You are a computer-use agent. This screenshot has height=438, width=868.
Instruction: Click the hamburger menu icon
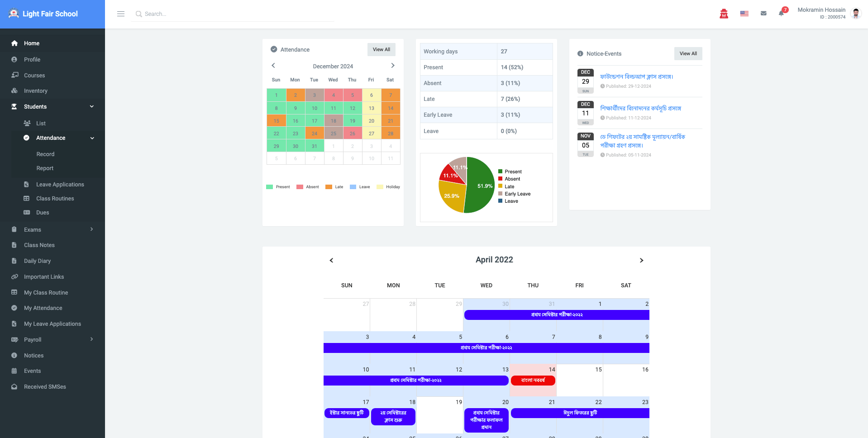(121, 14)
